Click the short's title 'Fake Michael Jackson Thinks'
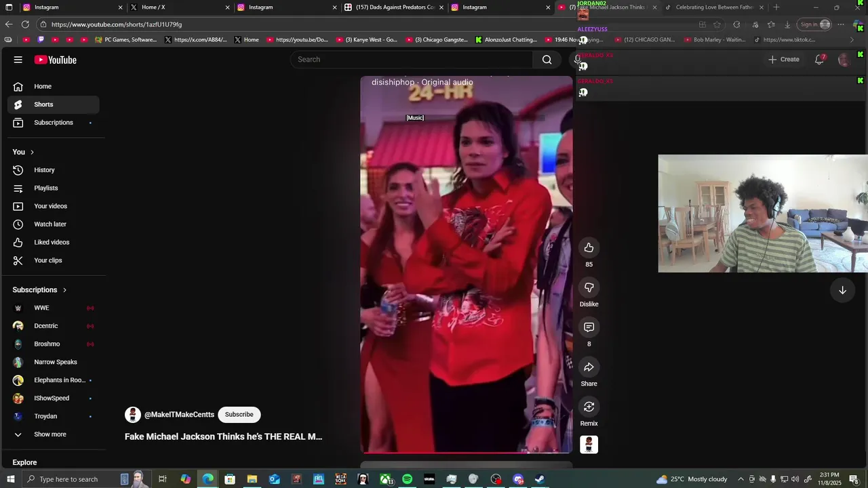The height and width of the screenshot is (488, 868). click(223, 436)
